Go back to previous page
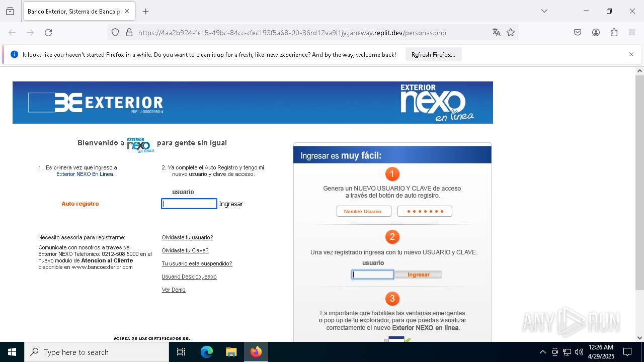Viewport: 644px width, 362px height. pyautogui.click(x=12, y=33)
